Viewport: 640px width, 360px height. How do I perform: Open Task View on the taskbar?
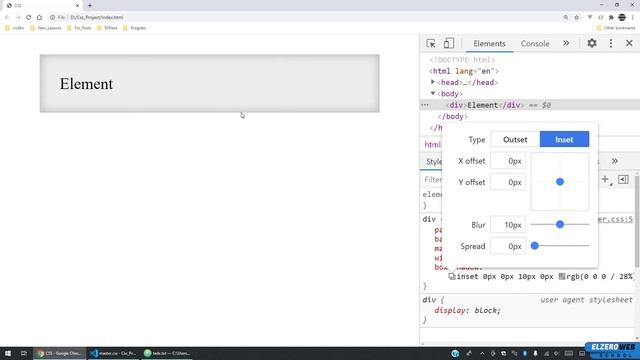tap(23, 353)
